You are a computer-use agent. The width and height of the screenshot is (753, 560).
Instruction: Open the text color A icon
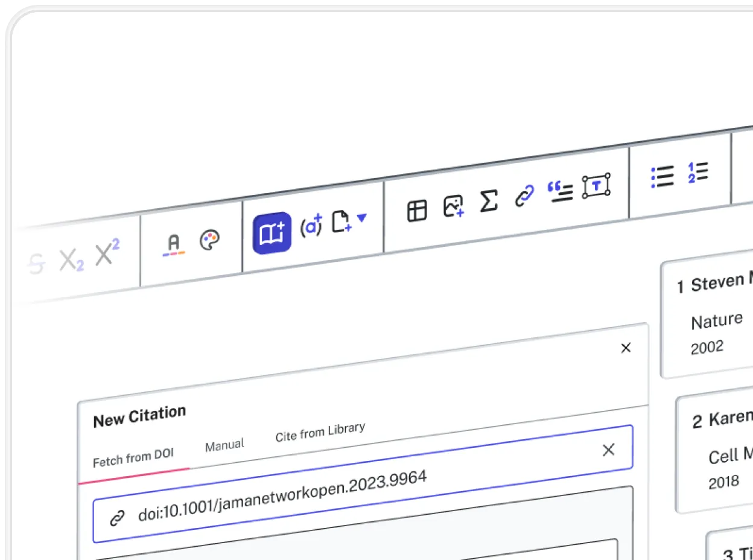(174, 244)
